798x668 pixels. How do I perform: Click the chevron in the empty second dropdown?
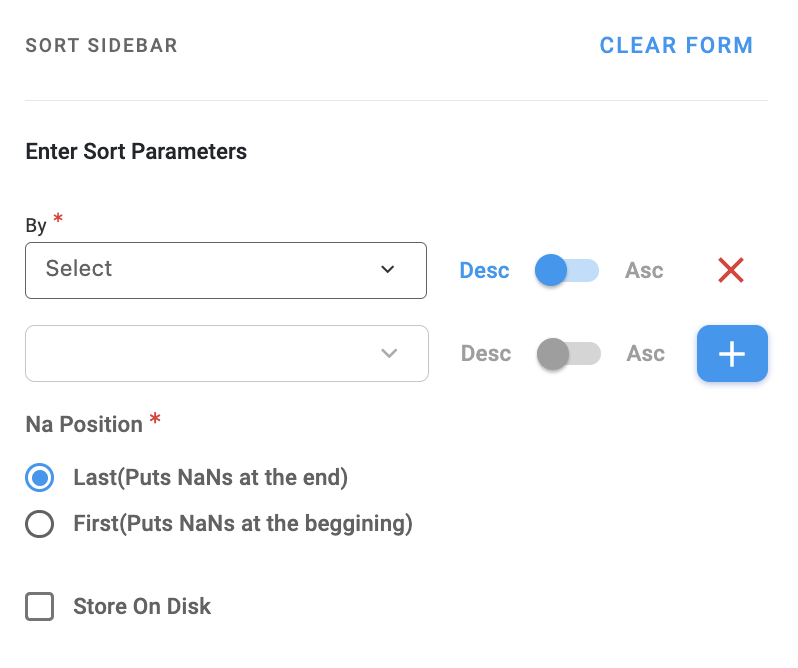[x=390, y=354]
